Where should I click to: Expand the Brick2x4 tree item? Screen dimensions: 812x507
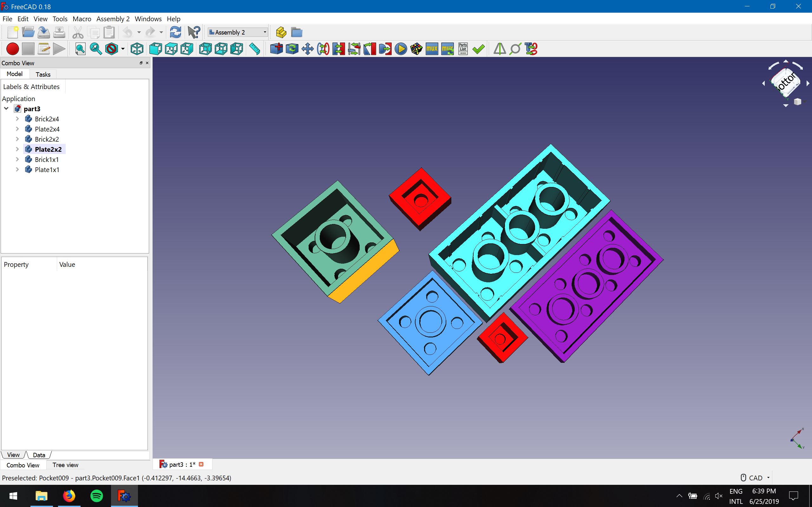[17, 119]
